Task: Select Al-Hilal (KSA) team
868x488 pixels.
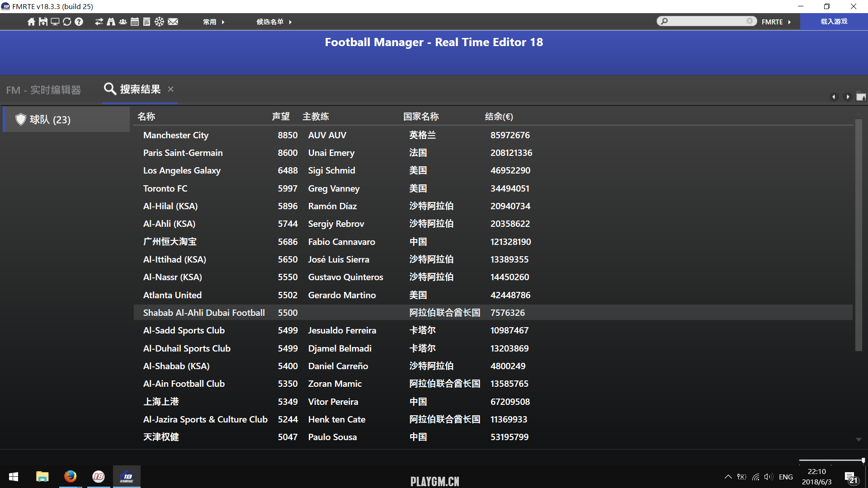Action: point(170,206)
